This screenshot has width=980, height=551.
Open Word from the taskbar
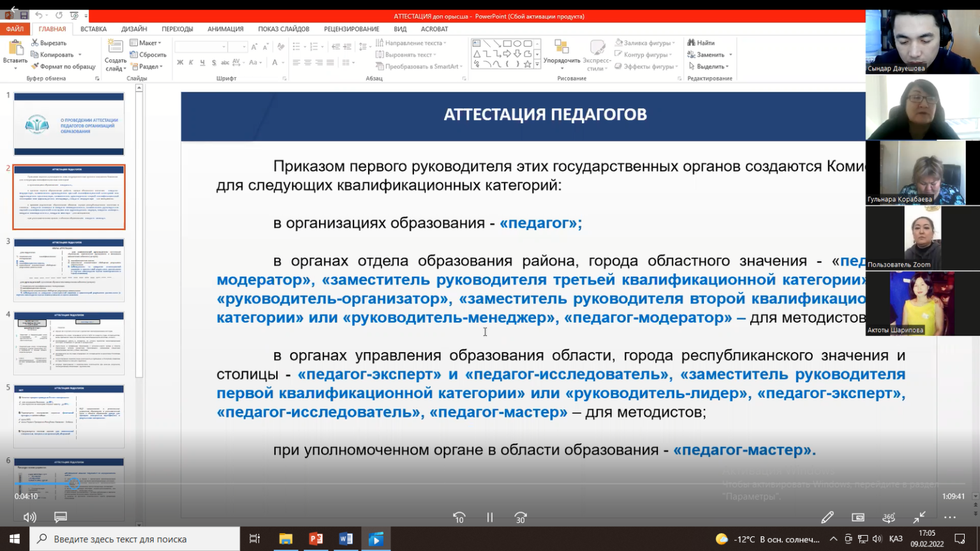(346, 539)
